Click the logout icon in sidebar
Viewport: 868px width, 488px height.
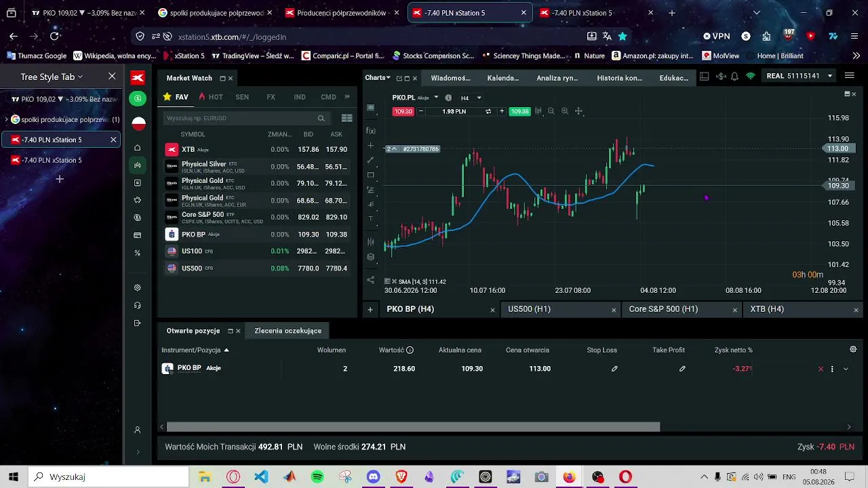click(138, 323)
